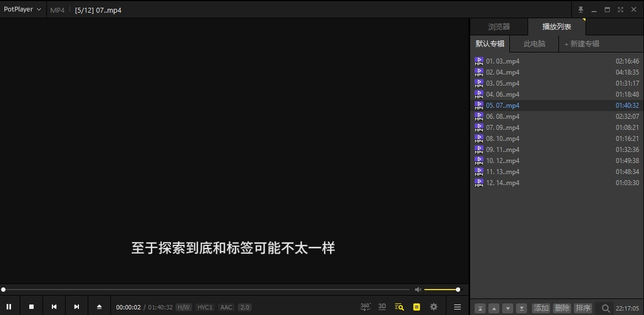The width and height of the screenshot is (644, 315).
Task: Pause the playing video
Action: click(x=9, y=307)
